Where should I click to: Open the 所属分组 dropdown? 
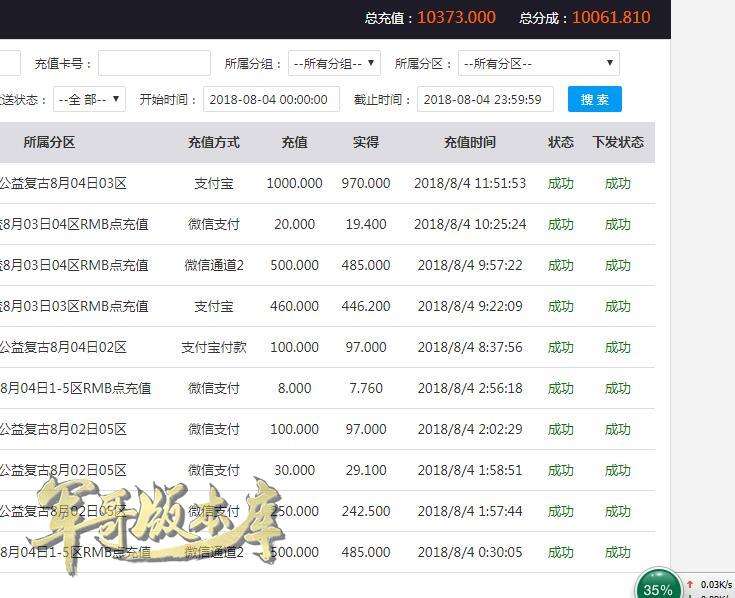[x=334, y=63]
